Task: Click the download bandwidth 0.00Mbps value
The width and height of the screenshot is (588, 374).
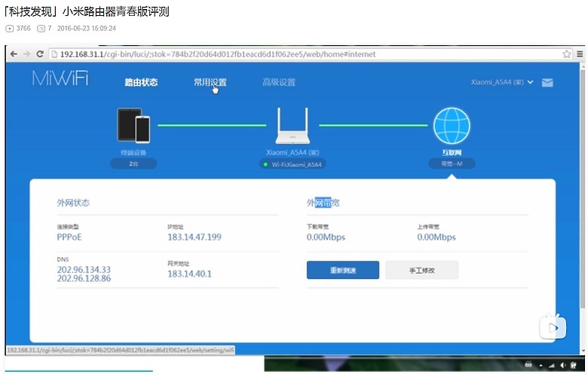Action: click(326, 237)
